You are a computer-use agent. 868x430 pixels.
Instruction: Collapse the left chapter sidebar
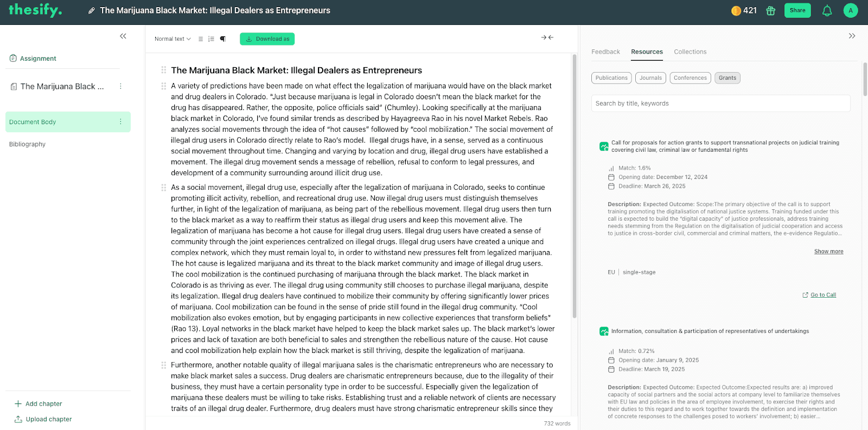pos(123,36)
